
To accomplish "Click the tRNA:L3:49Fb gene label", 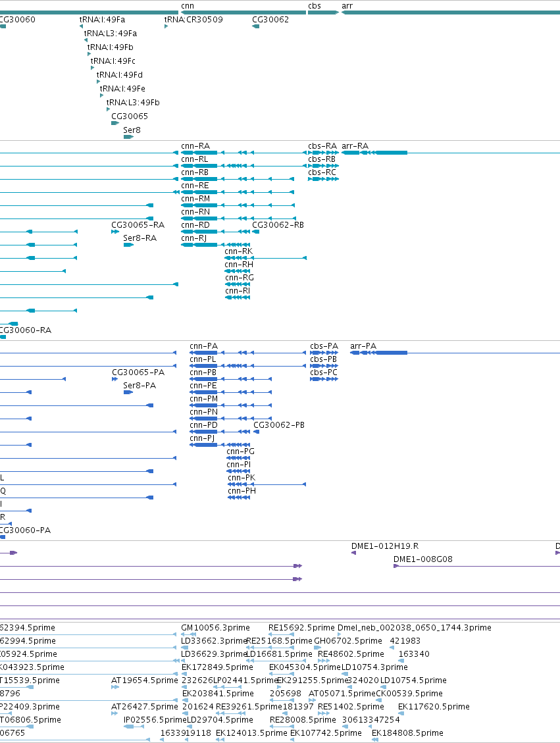I will coord(133,102).
